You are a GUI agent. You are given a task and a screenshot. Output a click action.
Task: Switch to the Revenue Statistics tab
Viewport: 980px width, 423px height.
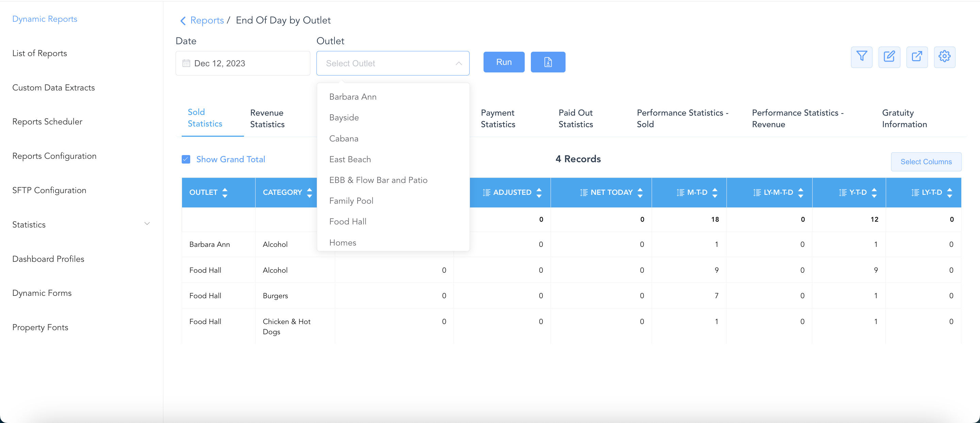pyautogui.click(x=267, y=119)
